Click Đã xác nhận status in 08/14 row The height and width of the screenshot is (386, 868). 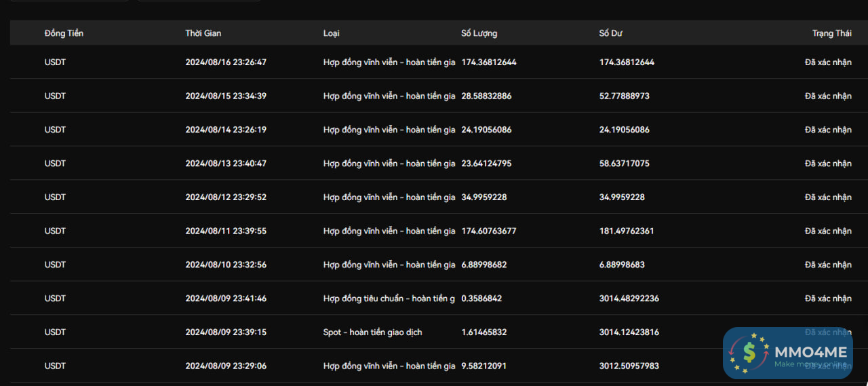(828, 130)
